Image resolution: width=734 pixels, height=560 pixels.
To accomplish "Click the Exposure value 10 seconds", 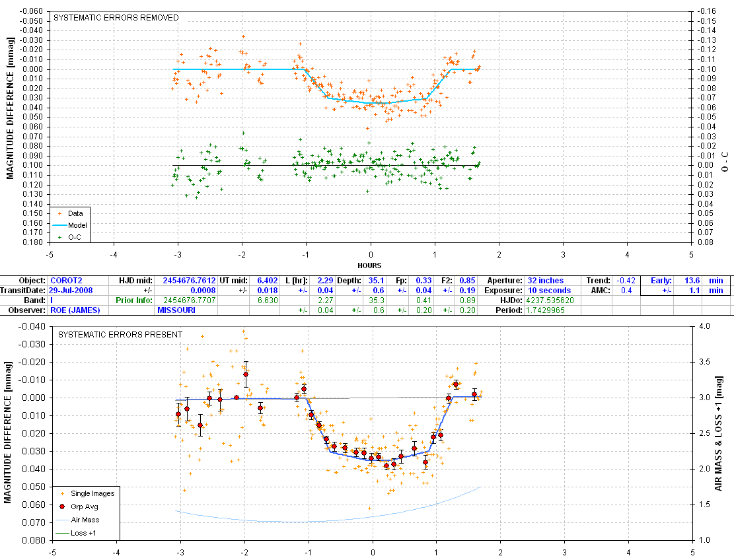I will click(549, 291).
